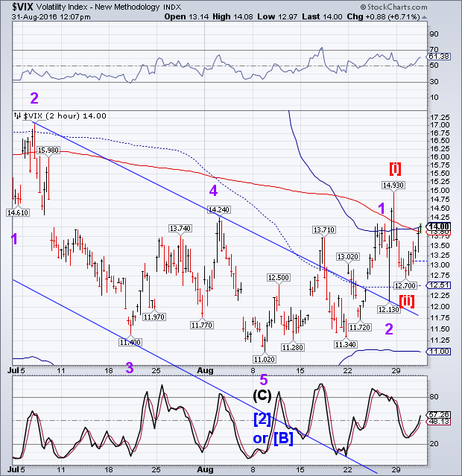This screenshot has width=462, height=476.
Task: Click the current price tag 14.00
Action: tap(439, 226)
